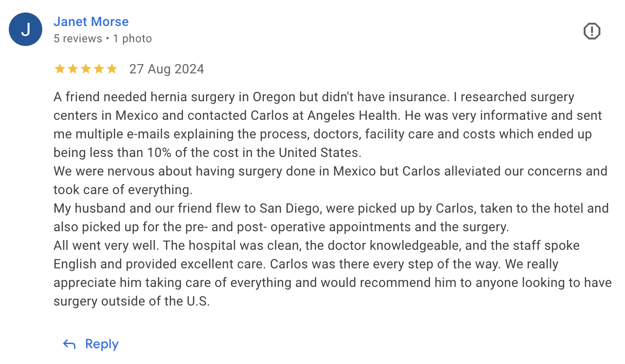The image size is (625, 364).
Task: Click the fifth gold rating star
Action: click(111, 69)
